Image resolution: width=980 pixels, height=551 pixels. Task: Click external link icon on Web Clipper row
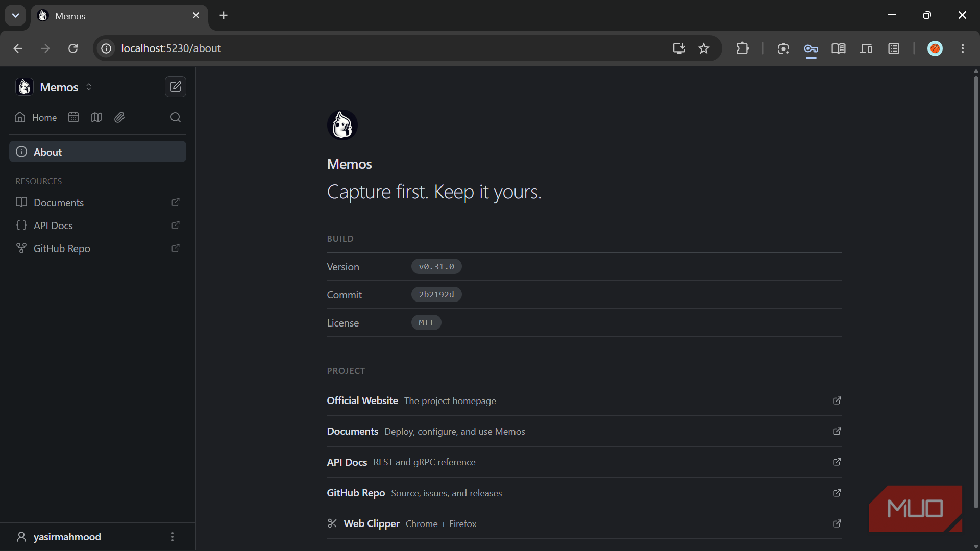[837, 523]
